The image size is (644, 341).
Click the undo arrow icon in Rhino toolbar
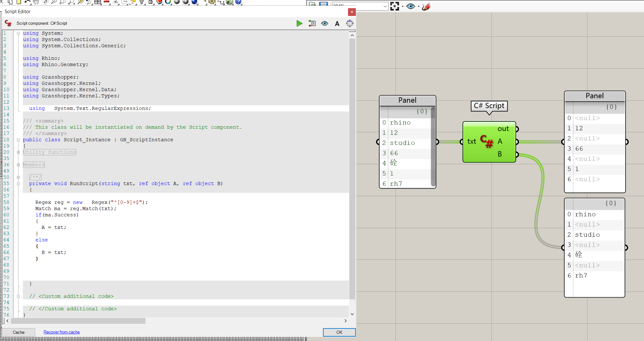tap(27, 2)
